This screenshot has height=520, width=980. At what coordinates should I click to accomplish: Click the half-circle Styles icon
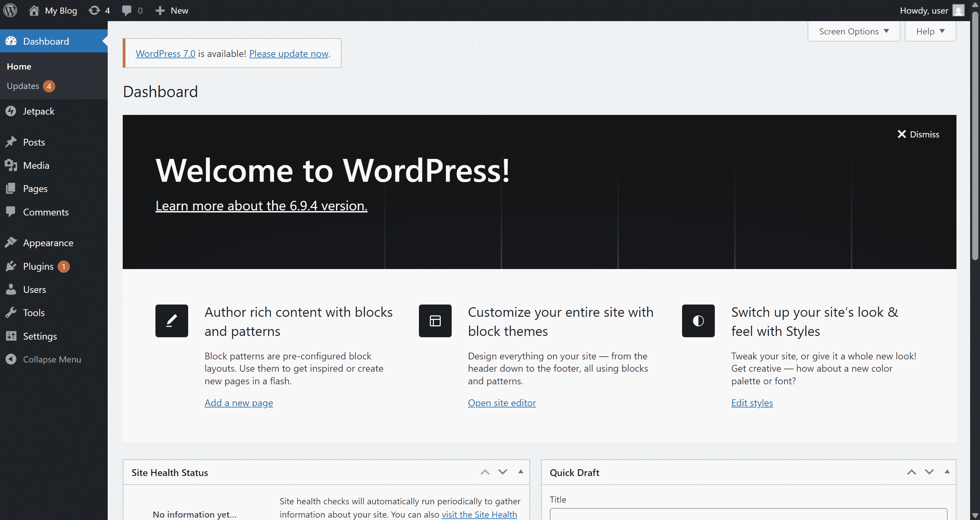698,321
